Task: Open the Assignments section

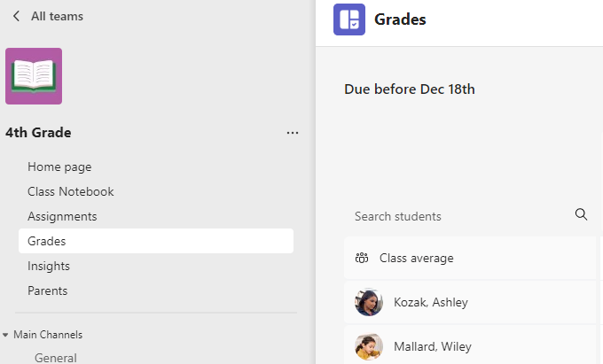Action: [62, 217]
